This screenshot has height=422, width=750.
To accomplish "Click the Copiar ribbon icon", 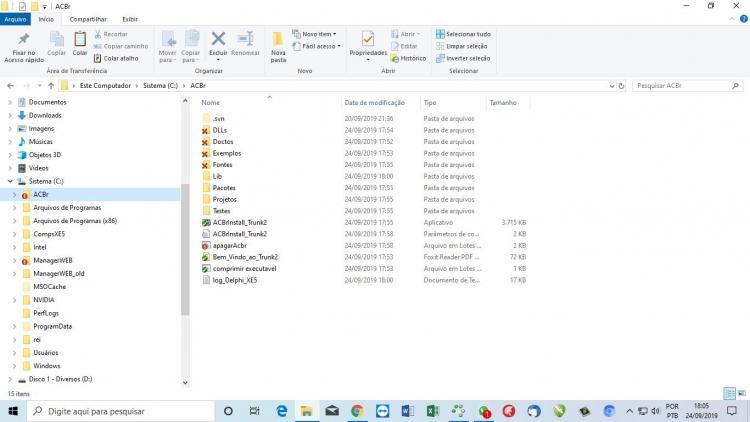I will coord(56,39).
